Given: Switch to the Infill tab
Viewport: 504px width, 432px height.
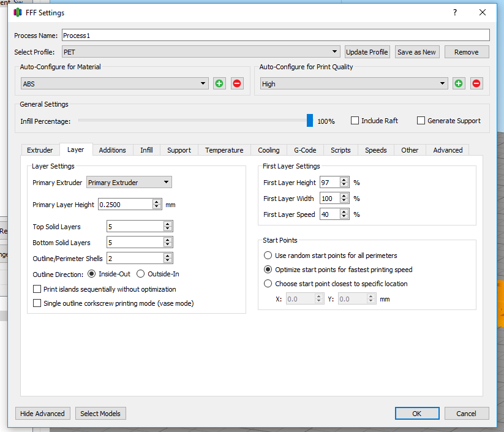Looking at the screenshot, I should coord(146,150).
